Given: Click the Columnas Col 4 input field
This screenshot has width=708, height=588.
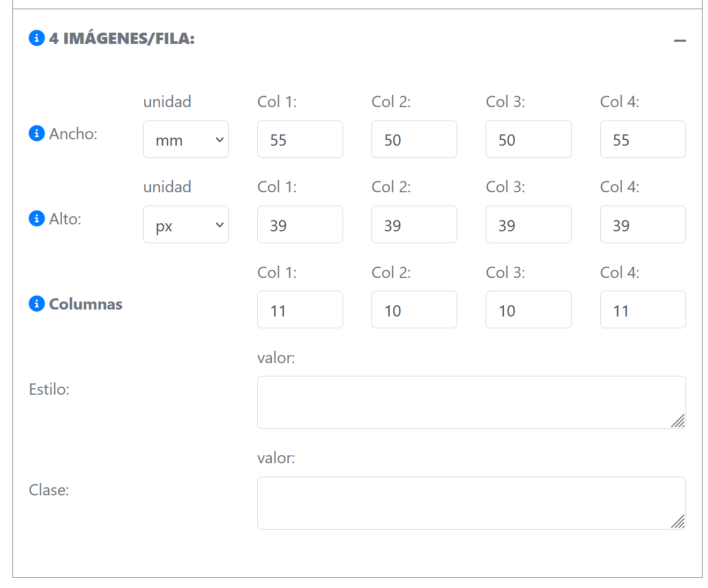Looking at the screenshot, I should (643, 310).
